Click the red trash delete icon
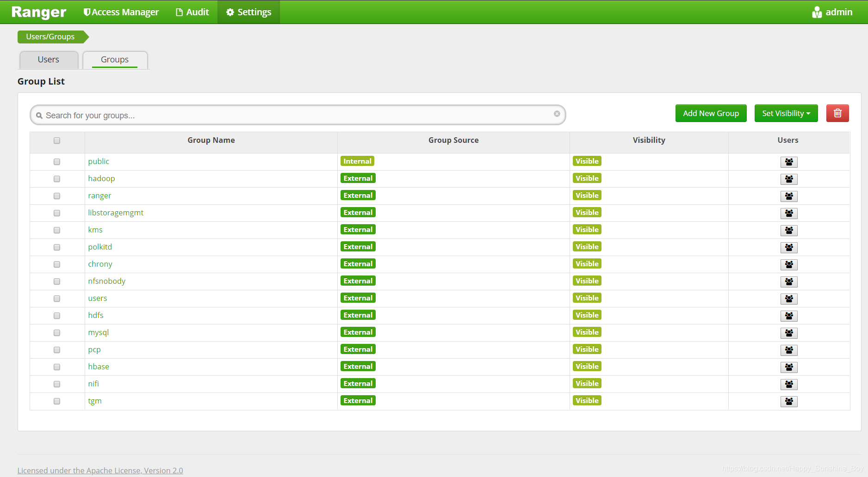868x477 pixels. tap(837, 113)
